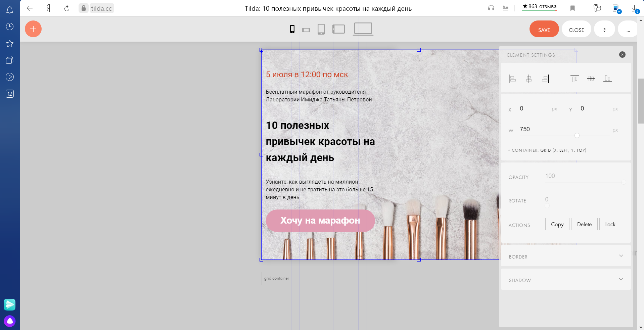Align element to right edge
Viewport: 644px width, 330px height.
[545, 79]
